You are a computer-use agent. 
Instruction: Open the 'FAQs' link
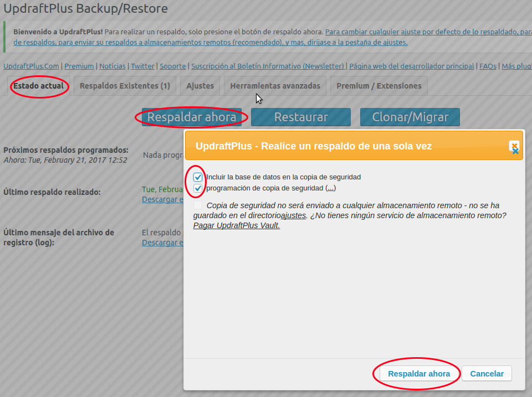coord(488,66)
